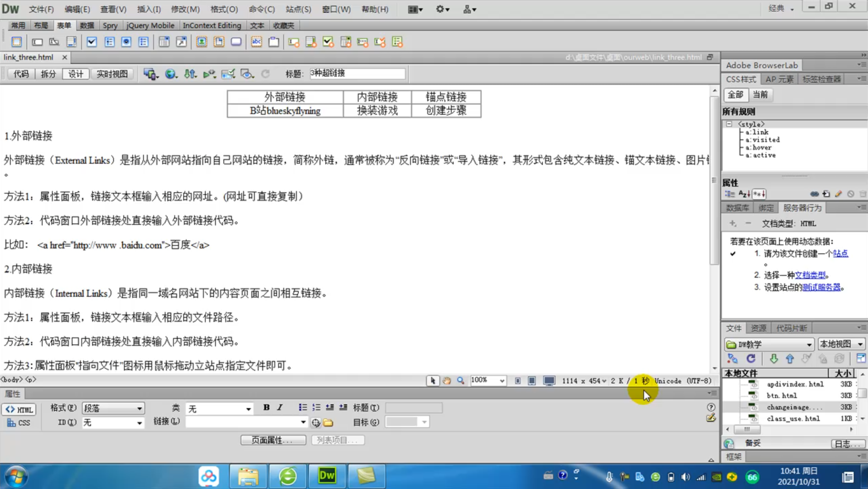Image resolution: width=868 pixels, height=489 pixels.
Task: Insert a File Field element
Action: tap(219, 42)
